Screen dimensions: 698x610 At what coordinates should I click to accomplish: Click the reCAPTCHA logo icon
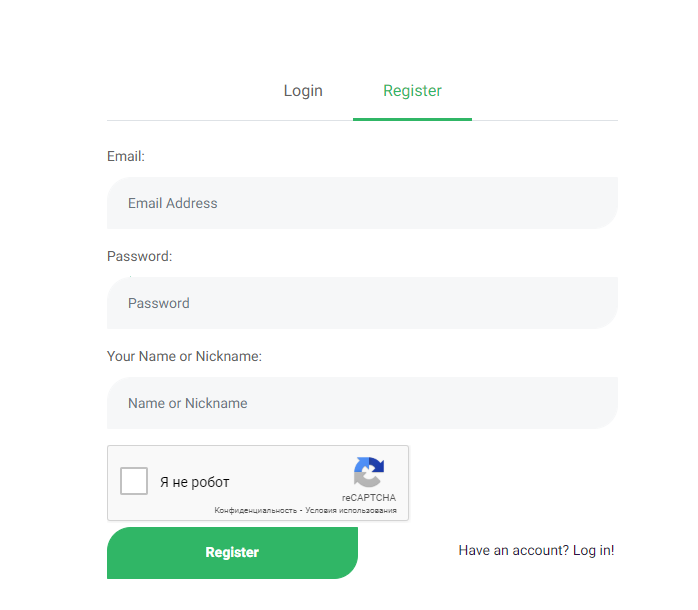[x=368, y=472]
